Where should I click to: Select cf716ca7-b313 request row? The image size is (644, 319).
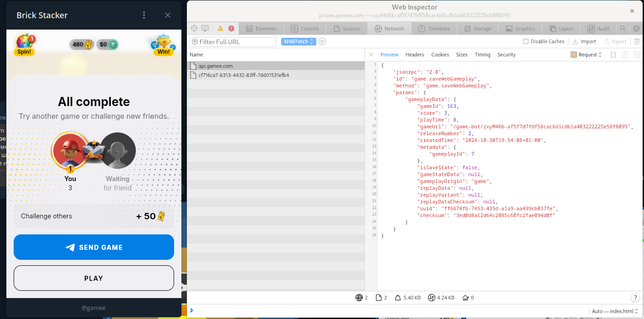tap(276, 75)
